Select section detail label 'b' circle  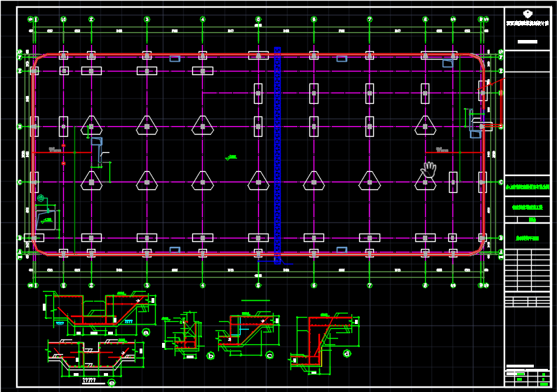point(210,356)
